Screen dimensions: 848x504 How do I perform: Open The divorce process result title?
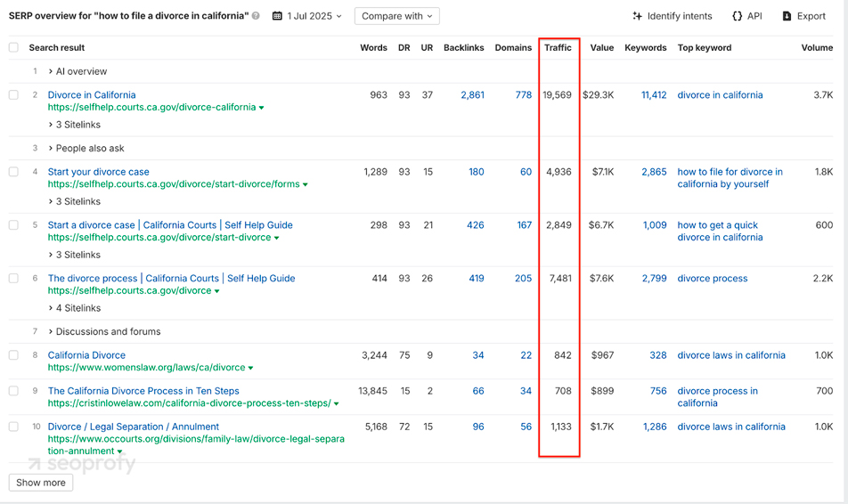171,278
